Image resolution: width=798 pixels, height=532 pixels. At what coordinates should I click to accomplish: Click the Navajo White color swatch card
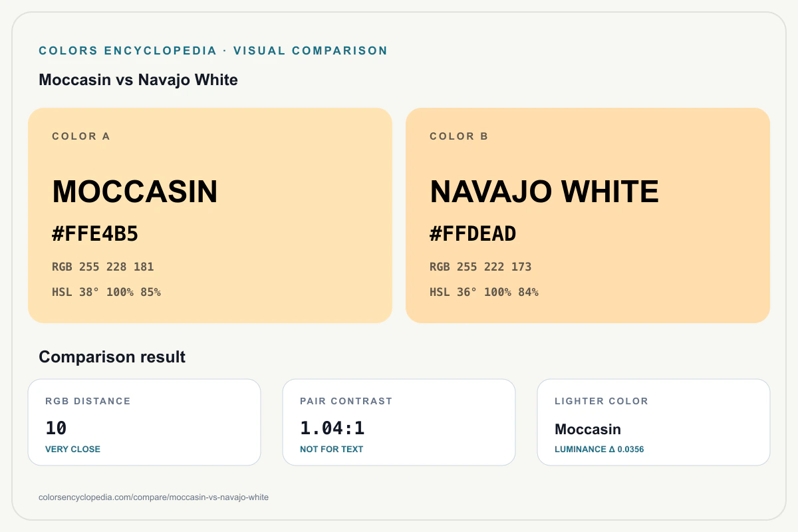coord(588,215)
